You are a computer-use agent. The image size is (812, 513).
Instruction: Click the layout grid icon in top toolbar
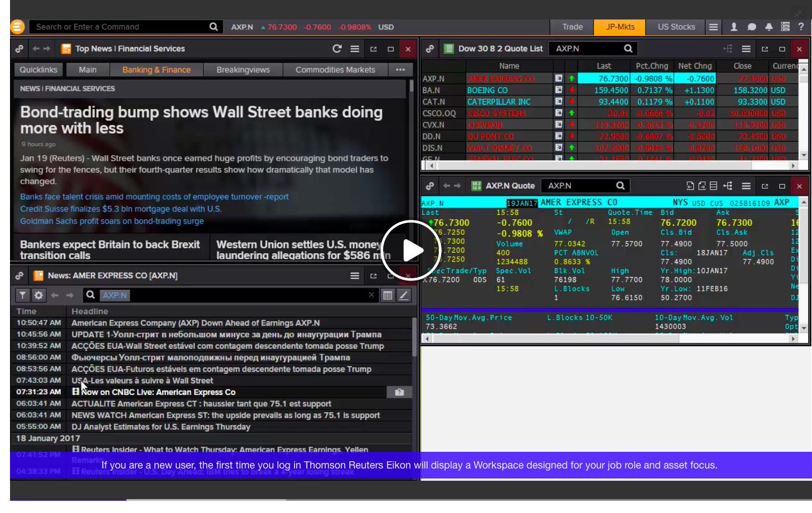785,27
